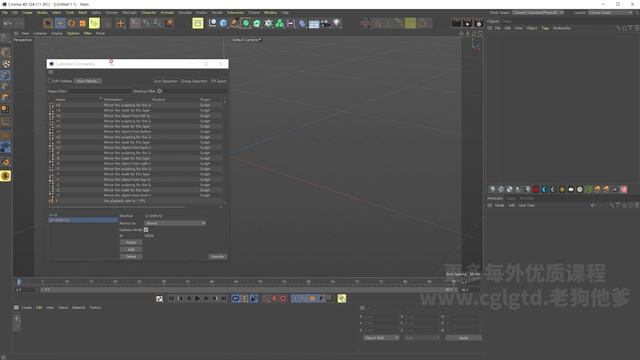Screen dimensions: 640x360
Task: Click the yellow S workplane icon
Action: pyautogui.click(x=5, y=176)
